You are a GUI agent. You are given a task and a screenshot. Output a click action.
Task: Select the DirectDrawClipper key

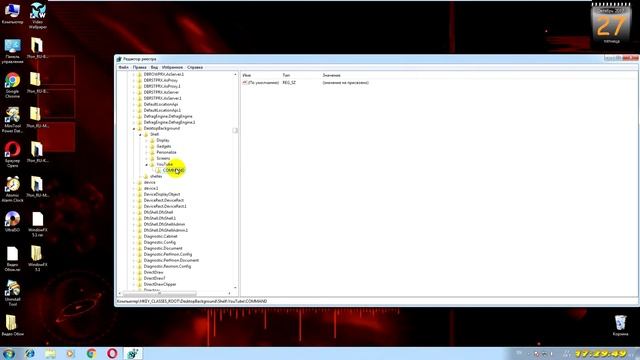pos(160,284)
